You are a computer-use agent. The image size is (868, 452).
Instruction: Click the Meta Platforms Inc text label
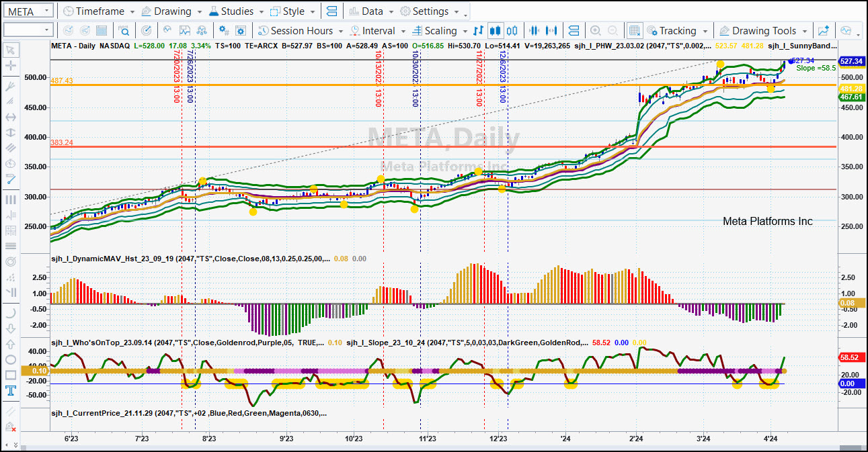[x=767, y=221]
